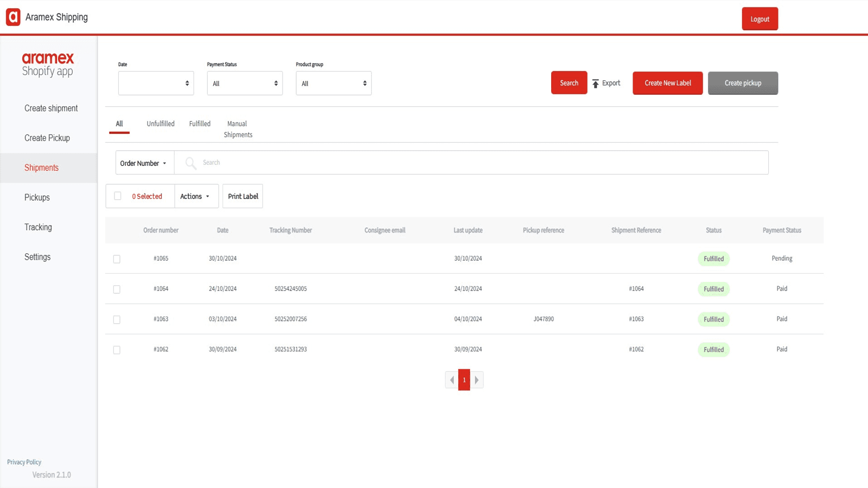Switch to the Unfulfilled tab
Screen dimensions: 868x488
160,124
